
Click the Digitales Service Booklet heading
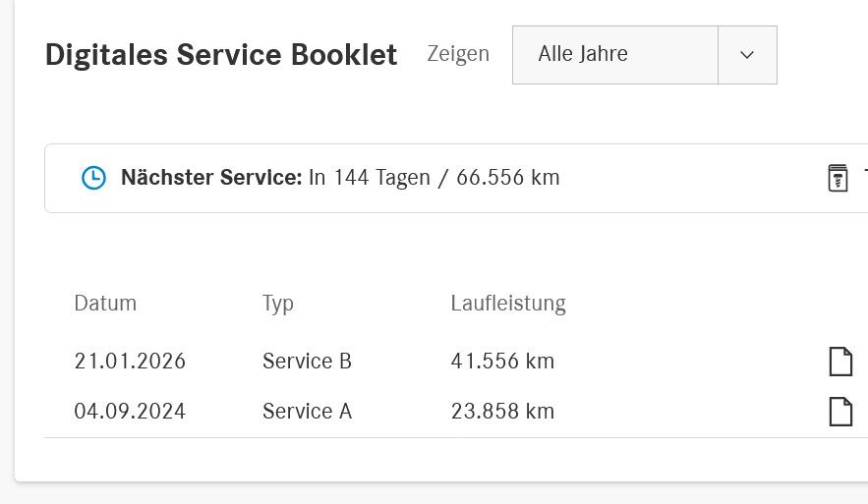[x=221, y=55]
